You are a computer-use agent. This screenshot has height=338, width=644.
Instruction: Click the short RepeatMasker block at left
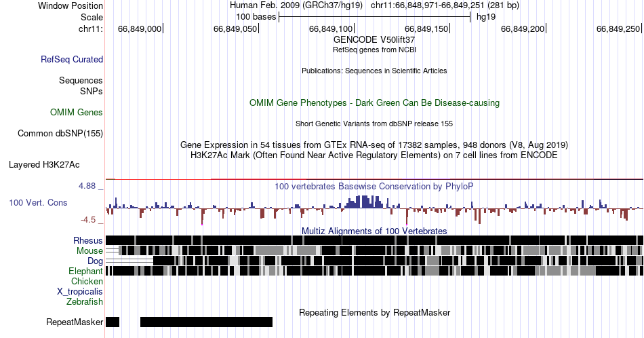(113, 322)
